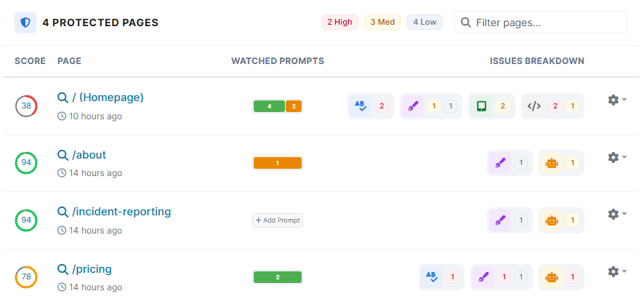
Task: Click the purple pen icon in /incident-reporting row
Action: [500, 220]
